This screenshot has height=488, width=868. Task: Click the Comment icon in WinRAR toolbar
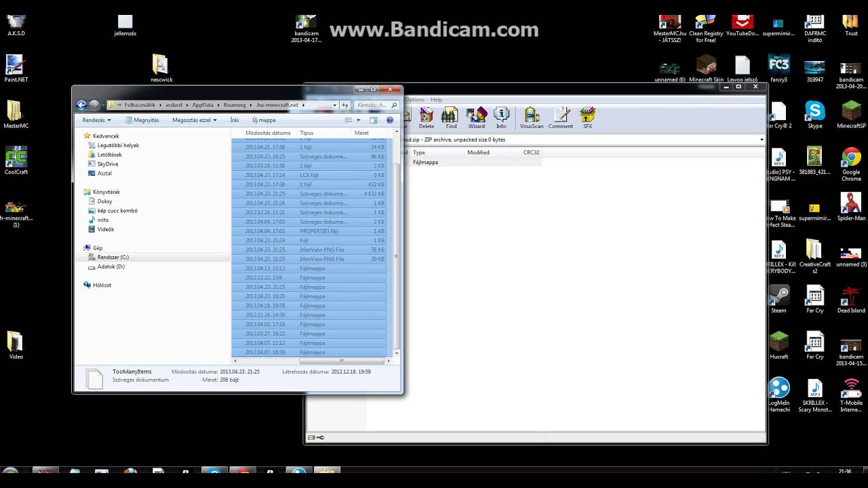pos(561,118)
